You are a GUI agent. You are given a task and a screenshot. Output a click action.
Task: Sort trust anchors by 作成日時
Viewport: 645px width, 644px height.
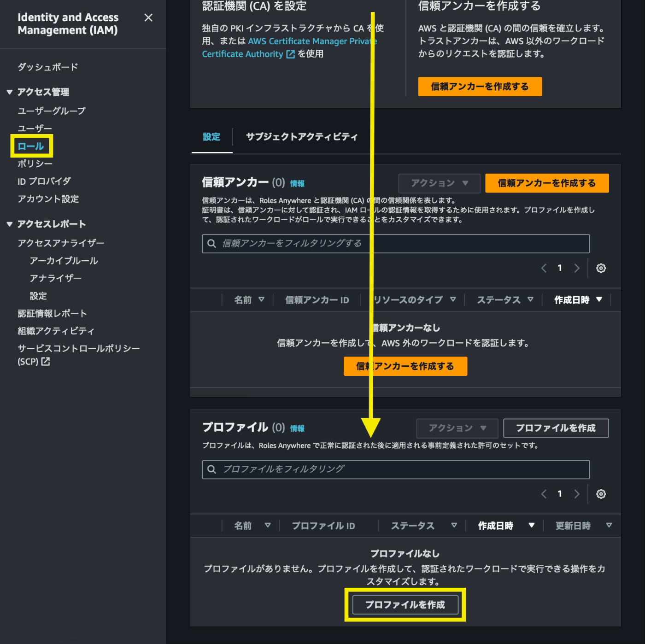tap(578, 300)
